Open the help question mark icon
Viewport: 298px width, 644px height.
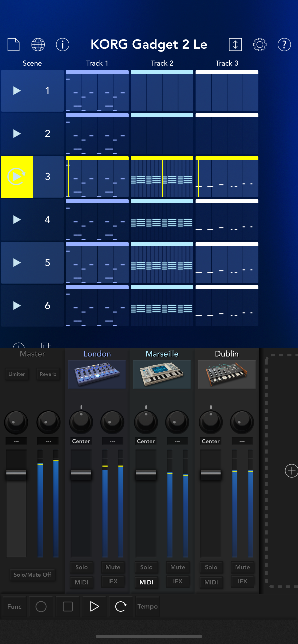pyautogui.click(x=284, y=45)
